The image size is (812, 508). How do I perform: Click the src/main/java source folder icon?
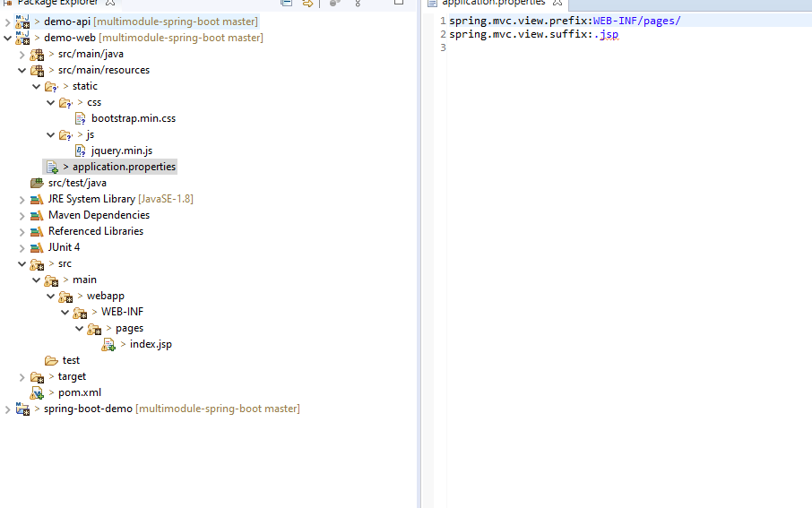pos(37,55)
